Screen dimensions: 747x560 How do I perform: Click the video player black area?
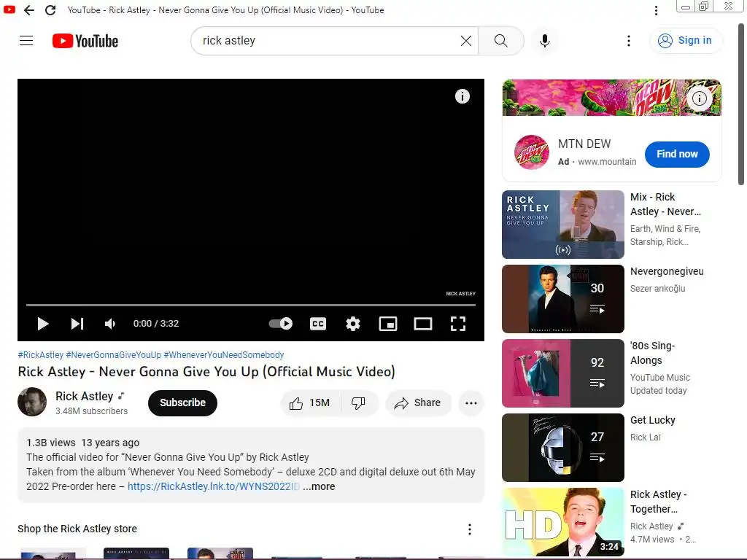pos(251,190)
